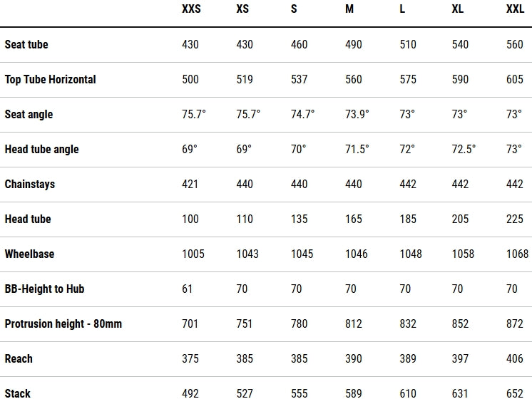Viewport: 532px width, 404px height.
Task: Select the Head tube angle row label
Action: 42,150
